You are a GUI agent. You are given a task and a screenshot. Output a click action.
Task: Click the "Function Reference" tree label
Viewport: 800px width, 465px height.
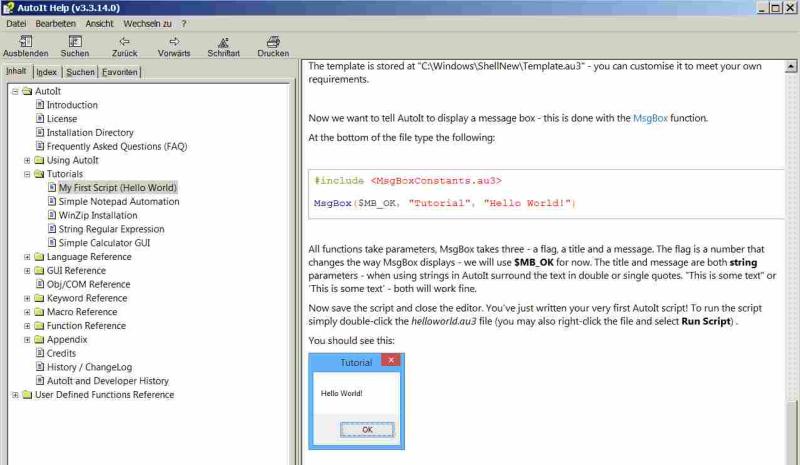tap(86, 326)
